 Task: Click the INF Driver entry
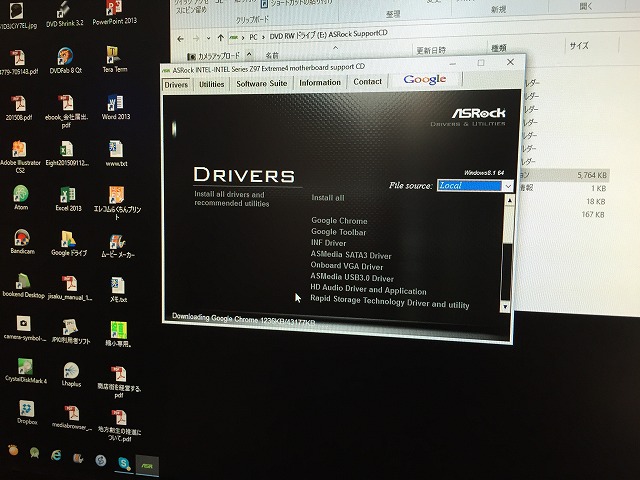[329, 243]
